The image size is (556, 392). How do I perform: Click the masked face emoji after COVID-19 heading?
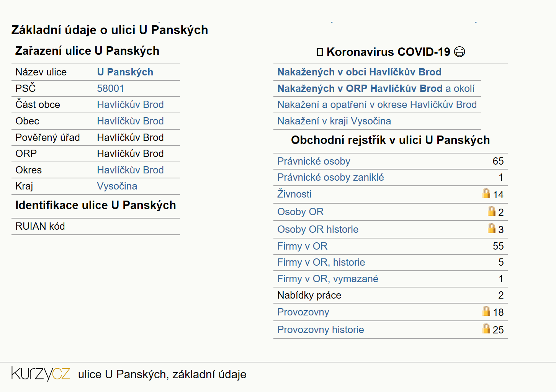[460, 52]
